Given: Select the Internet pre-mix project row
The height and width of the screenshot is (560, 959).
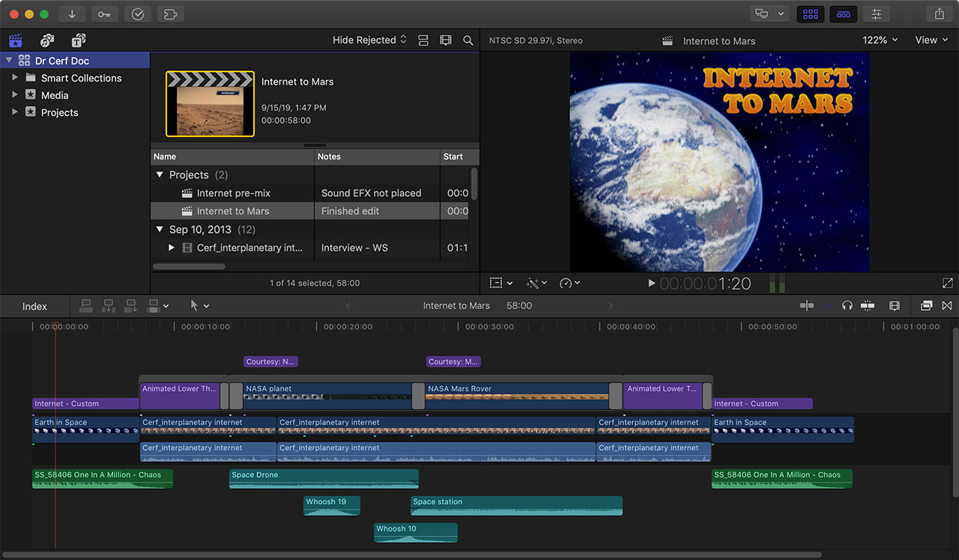Looking at the screenshot, I should pyautogui.click(x=233, y=193).
